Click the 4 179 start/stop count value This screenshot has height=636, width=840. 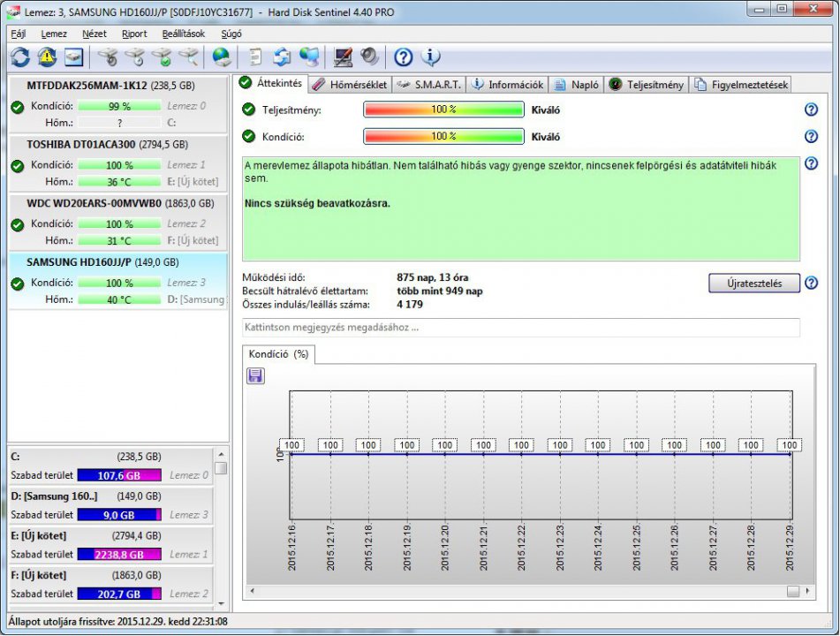[x=410, y=305]
